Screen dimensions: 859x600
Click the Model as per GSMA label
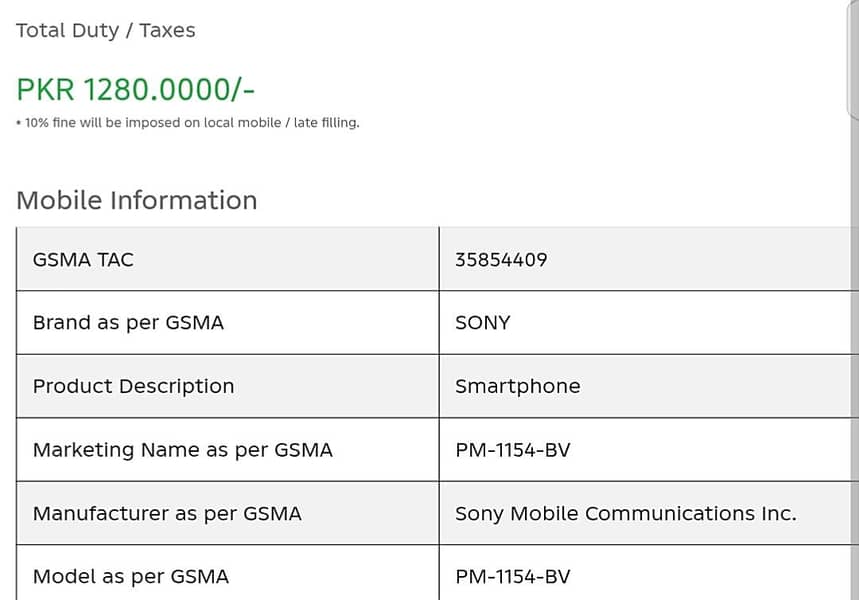tap(130, 577)
